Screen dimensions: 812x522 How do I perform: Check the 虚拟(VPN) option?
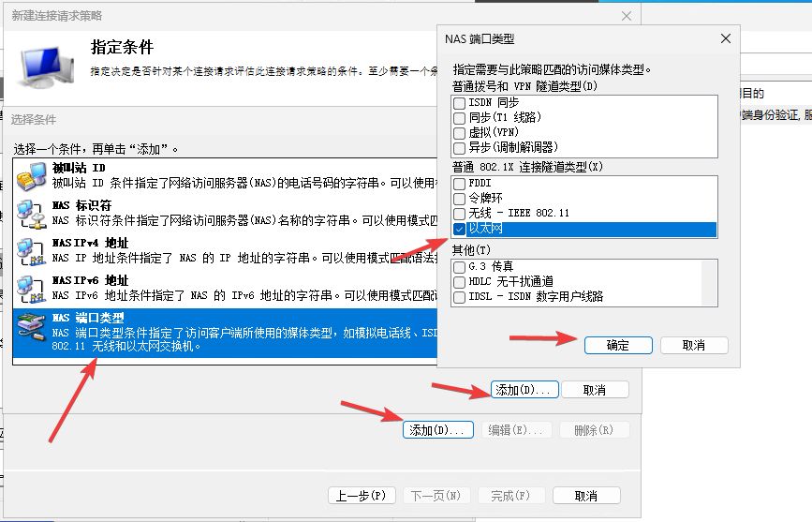point(459,132)
